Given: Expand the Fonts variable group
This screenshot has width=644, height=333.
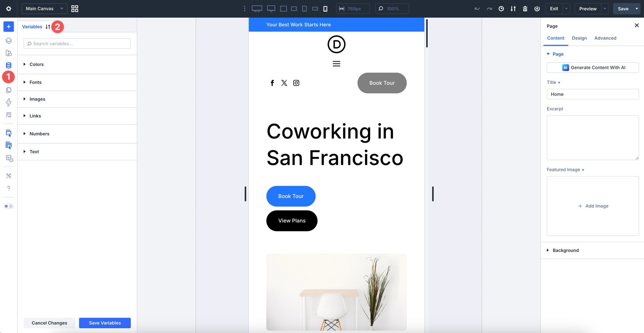Looking at the screenshot, I should point(77,82).
